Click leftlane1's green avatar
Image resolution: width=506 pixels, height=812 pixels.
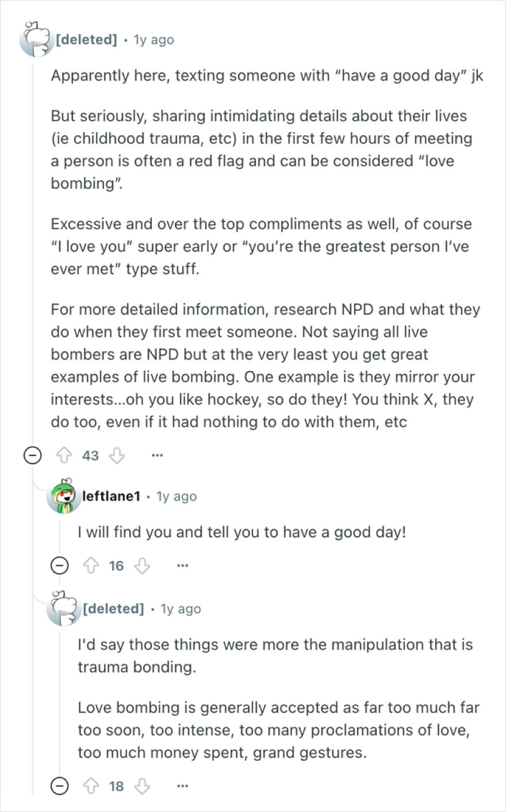(62, 496)
